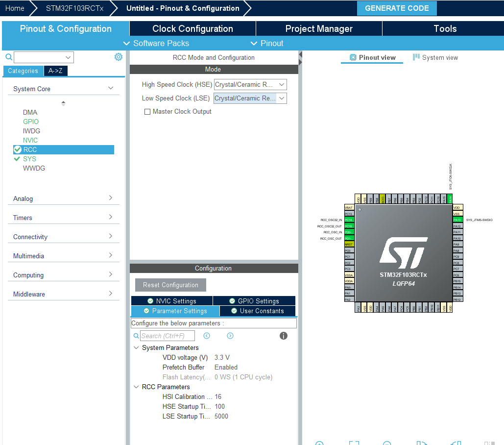The width and height of the screenshot is (504, 445).
Task: Open the GPIO Settings tab
Action: tap(254, 301)
